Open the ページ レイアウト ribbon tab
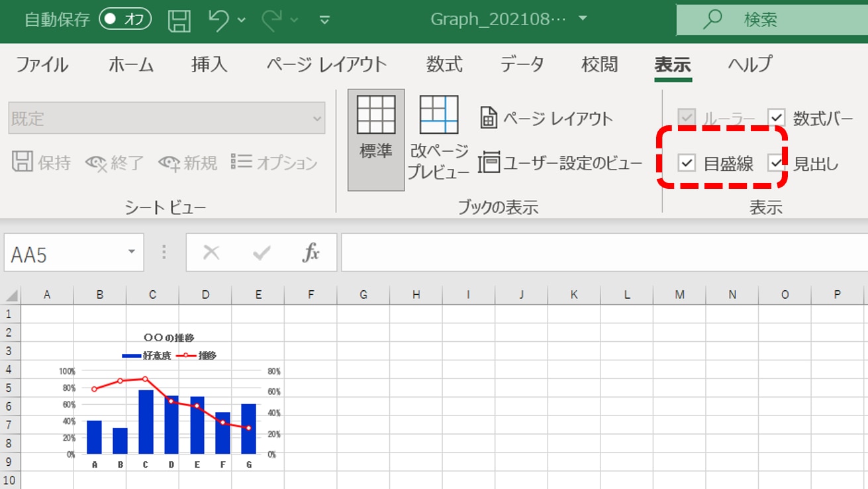Image resolution: width=868 pixels, height=489 pixels. (327, 64)
